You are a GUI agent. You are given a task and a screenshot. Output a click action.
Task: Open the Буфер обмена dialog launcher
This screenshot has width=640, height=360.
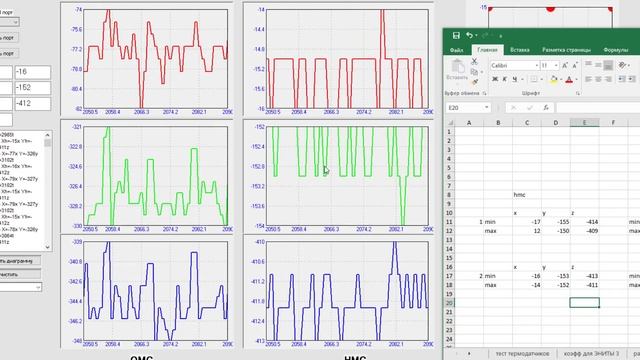[x=484, y=93]
